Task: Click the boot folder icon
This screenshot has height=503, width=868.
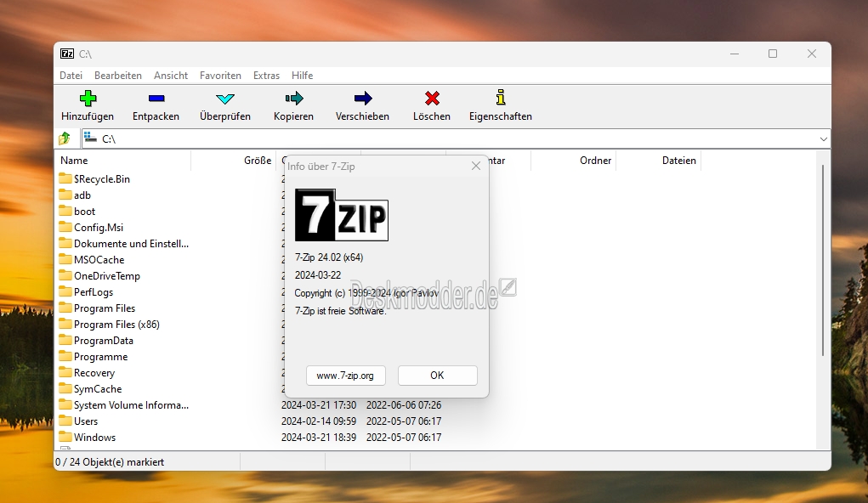Action: pos(65,210)
